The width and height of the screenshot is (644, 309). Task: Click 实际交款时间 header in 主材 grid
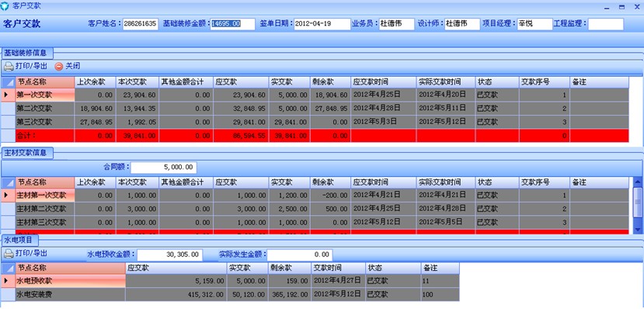446,182
